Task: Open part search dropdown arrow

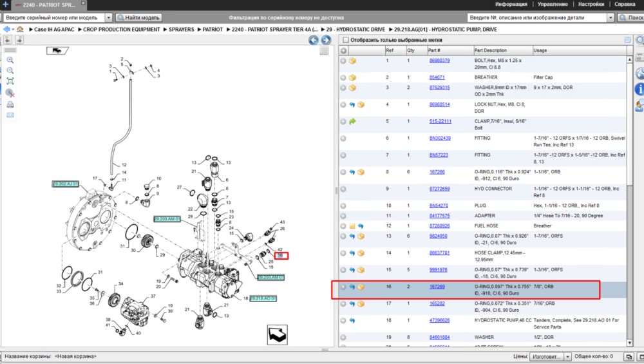Action: [611, 17]
